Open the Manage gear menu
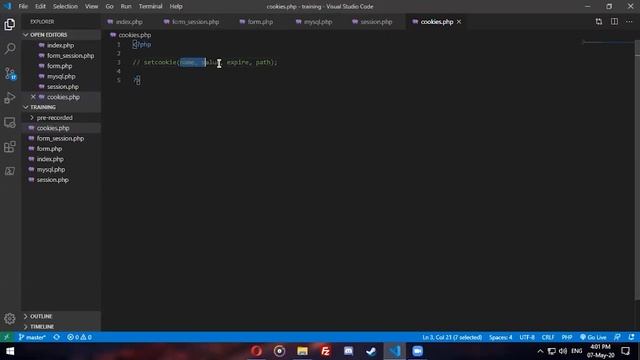The image size is (640, 360). (x=10, y=318)
